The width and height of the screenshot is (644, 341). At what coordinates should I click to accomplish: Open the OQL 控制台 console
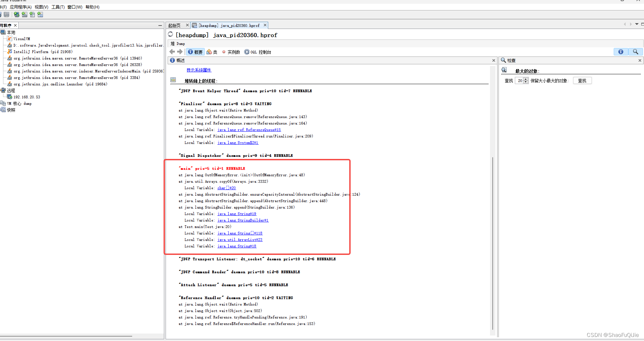click(258, 52)
